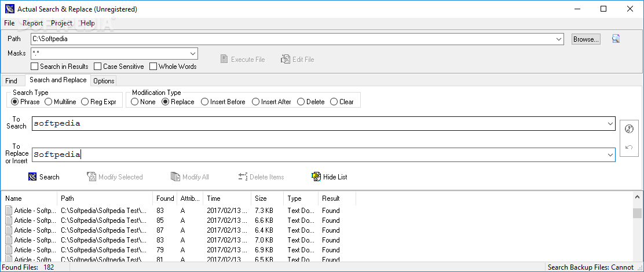Click Delete Items
This screenshot has height=272, width=644.
click(261, 177)
